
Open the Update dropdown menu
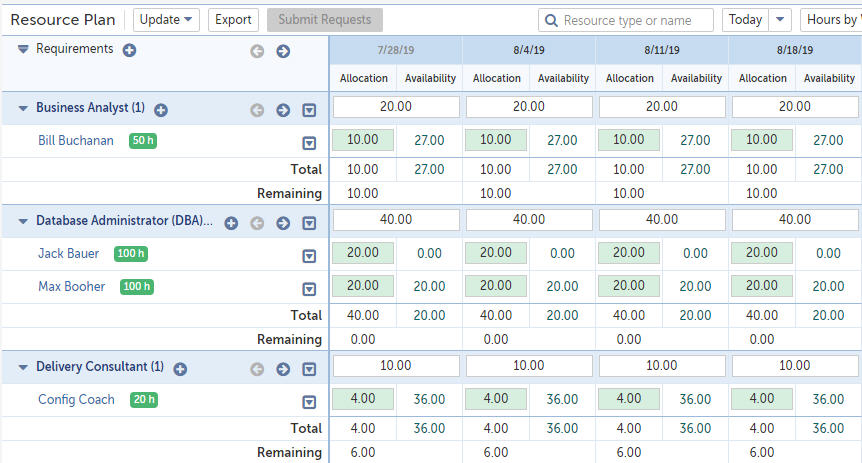(x=166, y=20)
